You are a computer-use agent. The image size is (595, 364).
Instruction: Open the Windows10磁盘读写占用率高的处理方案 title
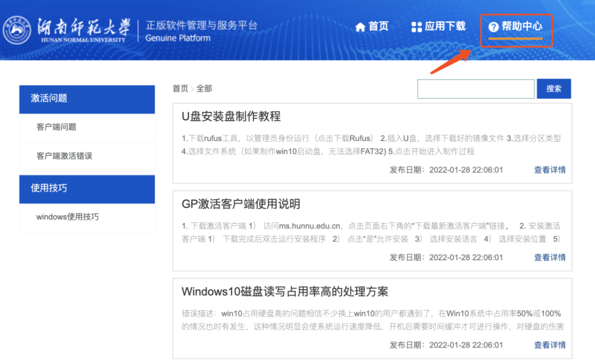(x=284, y=291)
